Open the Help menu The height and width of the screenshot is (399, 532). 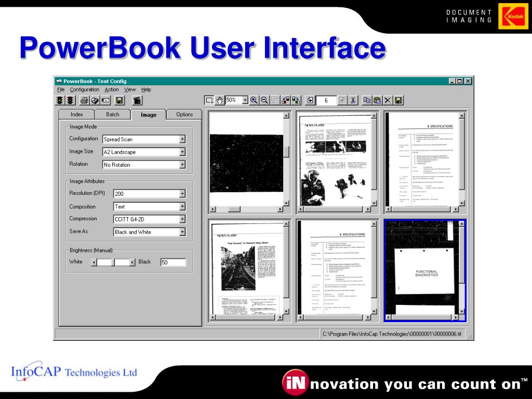pyautogui.click(x=146, y=89)
